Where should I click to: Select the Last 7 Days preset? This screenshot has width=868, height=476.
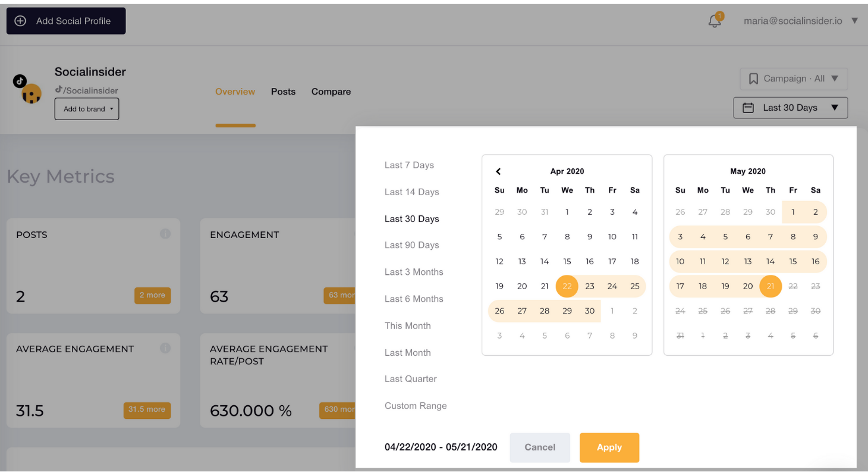[409, 165]
